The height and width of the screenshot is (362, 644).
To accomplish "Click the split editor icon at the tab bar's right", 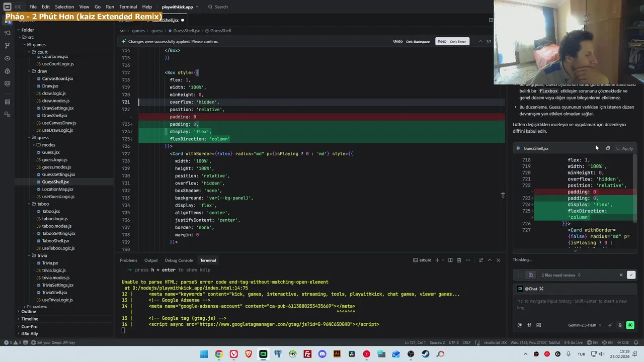I will click(491, 20).
